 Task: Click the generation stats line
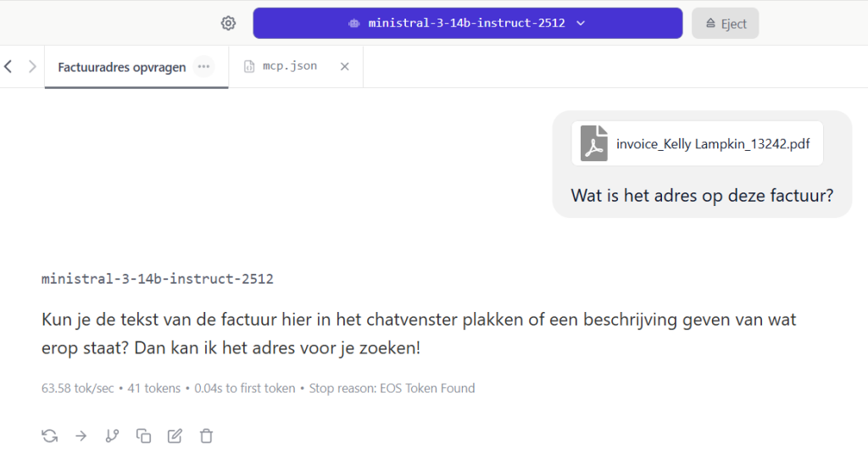coord(258,388)
